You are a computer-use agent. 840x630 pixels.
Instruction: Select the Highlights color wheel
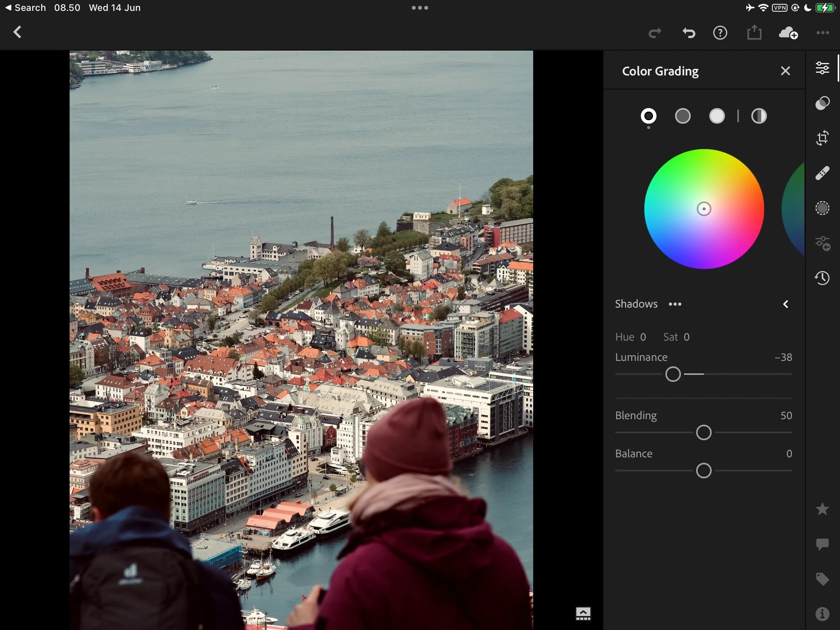(717, 116)
